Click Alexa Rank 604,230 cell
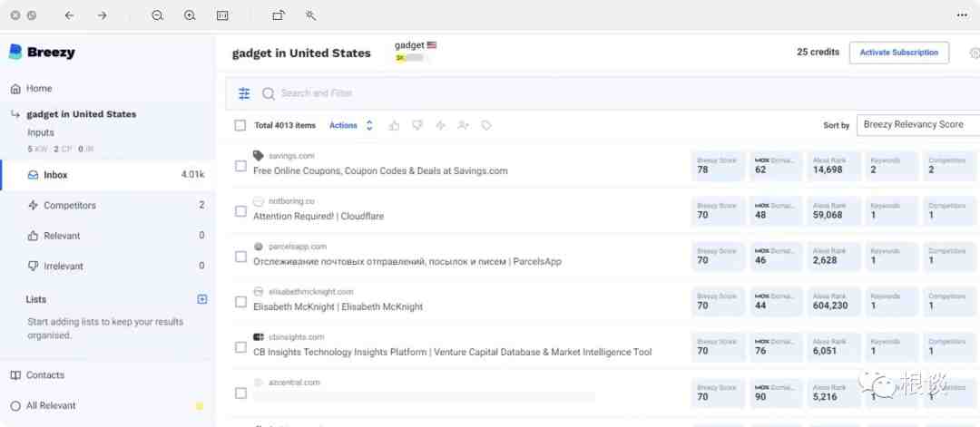980x427 pixels. click(835, 302)
